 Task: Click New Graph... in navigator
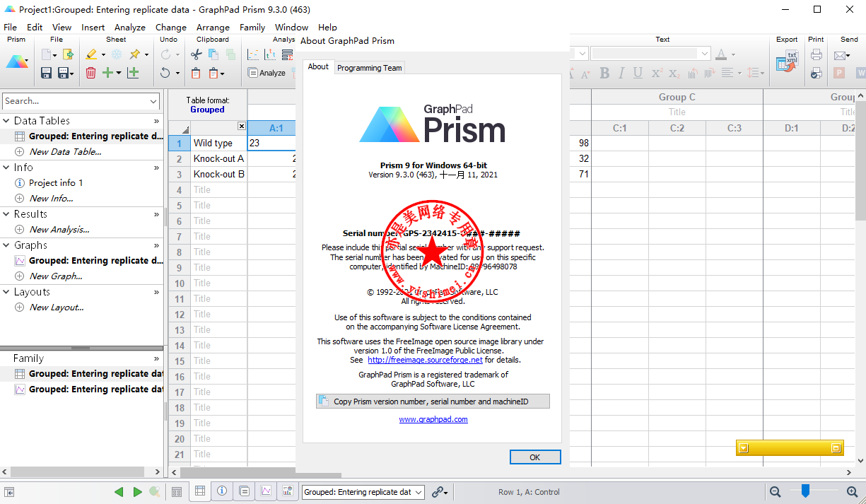point(56,276)
